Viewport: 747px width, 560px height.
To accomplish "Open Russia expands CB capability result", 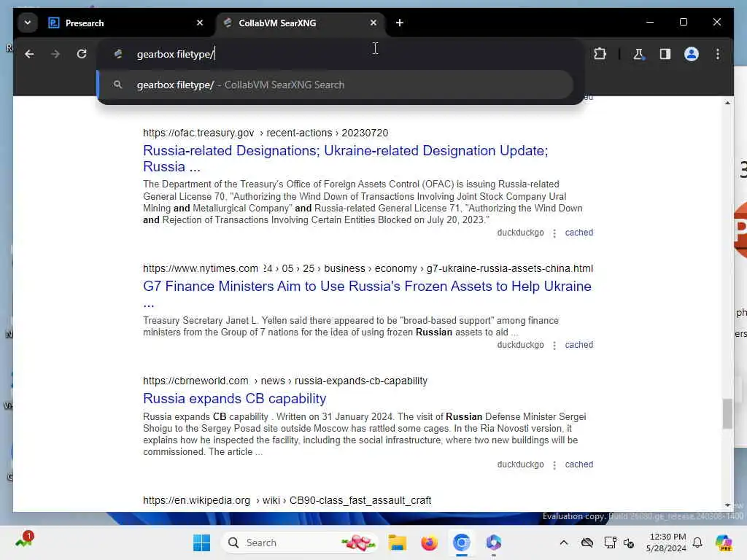I will coord(234,399).
